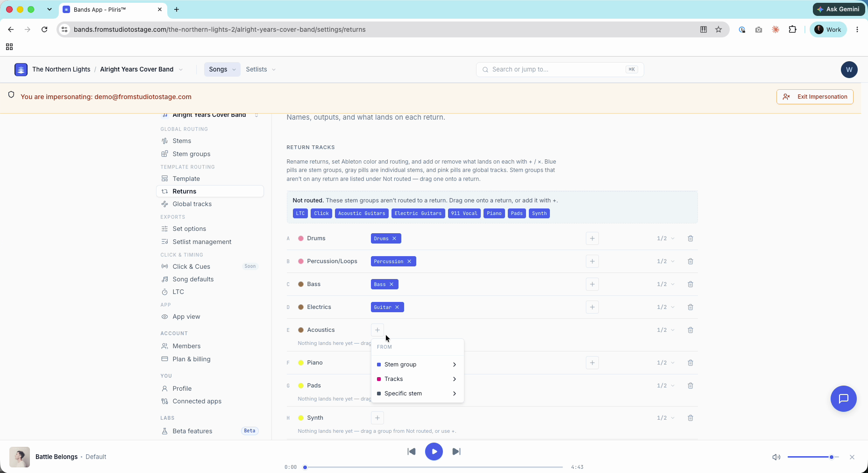The width and height of the screenshot is (868, 473).
Task: Skip to the next track
Action: tap(456, 451)
